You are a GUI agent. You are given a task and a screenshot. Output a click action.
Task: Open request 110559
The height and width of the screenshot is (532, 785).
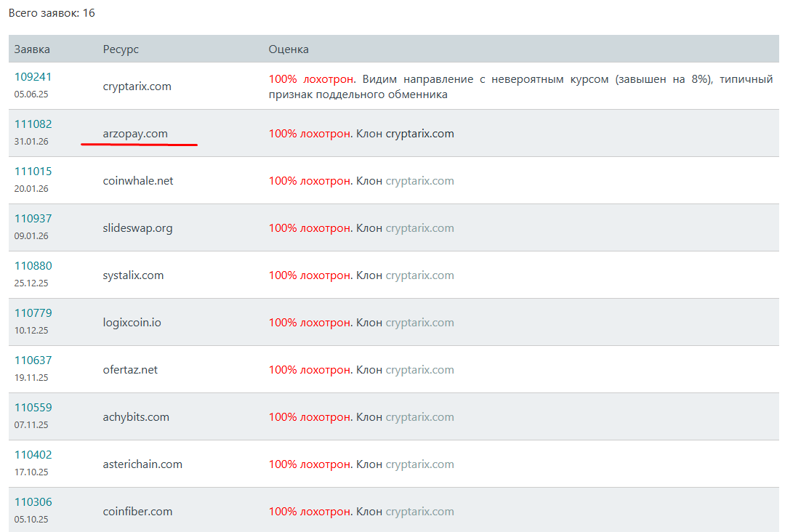(x=33, y=408)
